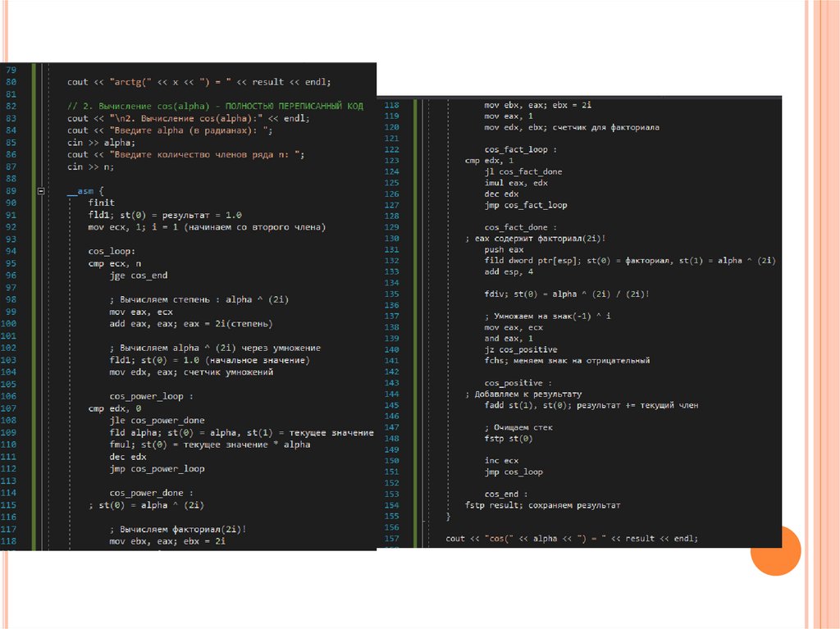The image size is (840, 629).
Task: Collapse the __asm block fold toggle
Action: (x=41, y=191)
